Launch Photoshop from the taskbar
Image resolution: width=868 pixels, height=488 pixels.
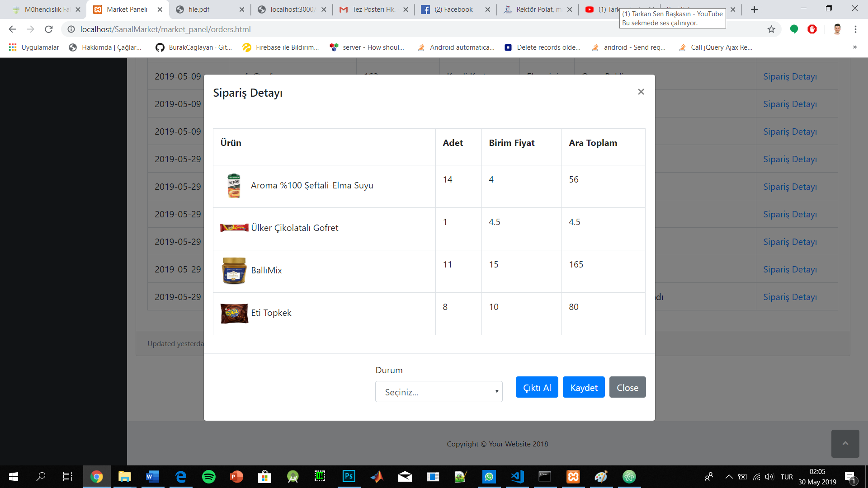pos(349,477)
